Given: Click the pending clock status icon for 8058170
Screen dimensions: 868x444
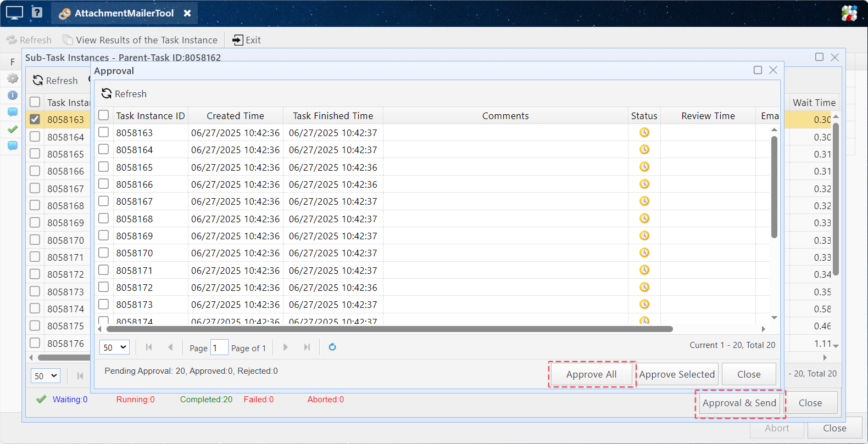Looking at the screenshot, I should [644, 252].
